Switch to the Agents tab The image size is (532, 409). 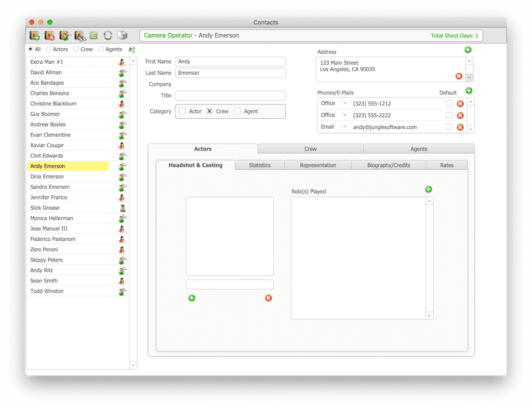(x=419, y=149)
